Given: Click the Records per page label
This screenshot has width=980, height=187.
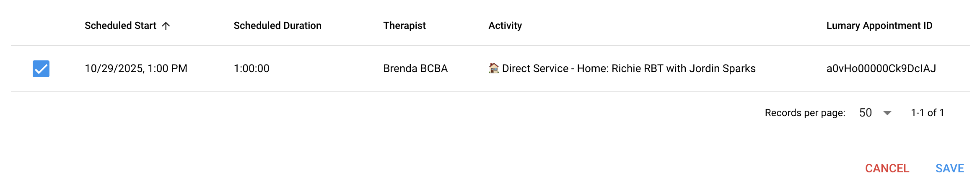Looking at the screenshot, I should click(804, 113).
